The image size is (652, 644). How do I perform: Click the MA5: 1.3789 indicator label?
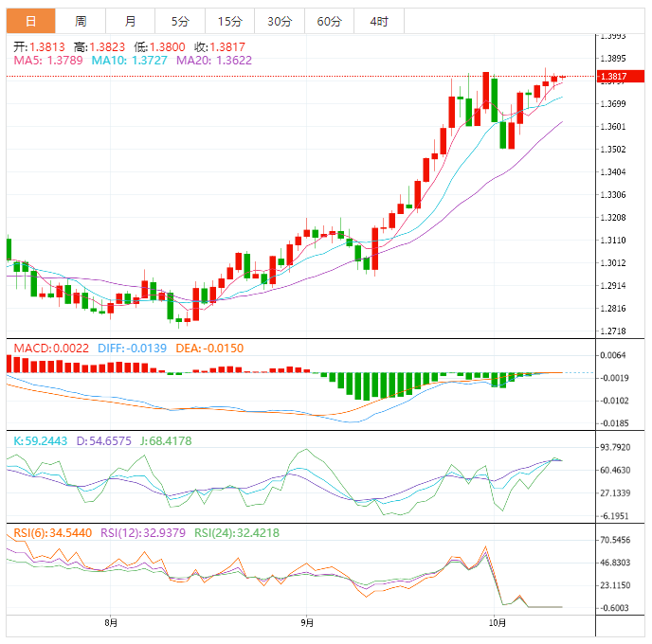point(48,61)
